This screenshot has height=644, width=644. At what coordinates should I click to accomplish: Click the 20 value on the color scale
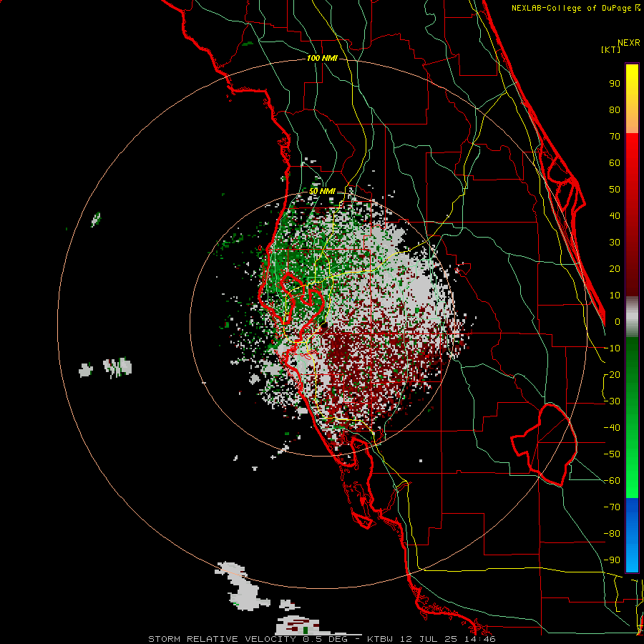point(615,269)
